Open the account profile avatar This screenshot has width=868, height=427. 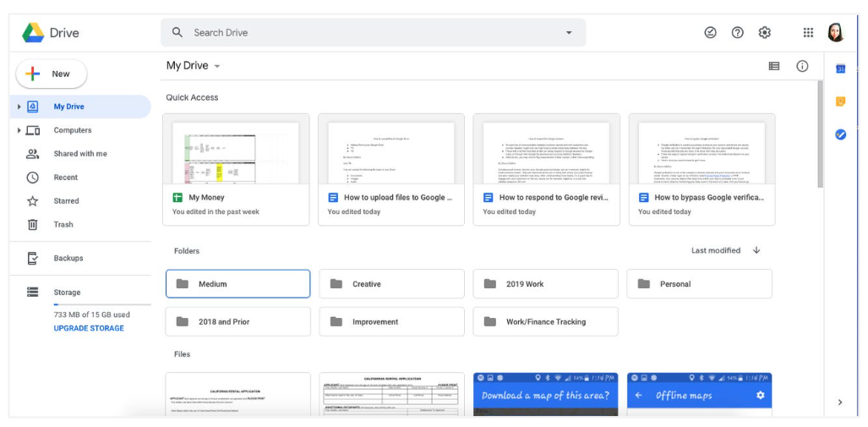(836, 33)
